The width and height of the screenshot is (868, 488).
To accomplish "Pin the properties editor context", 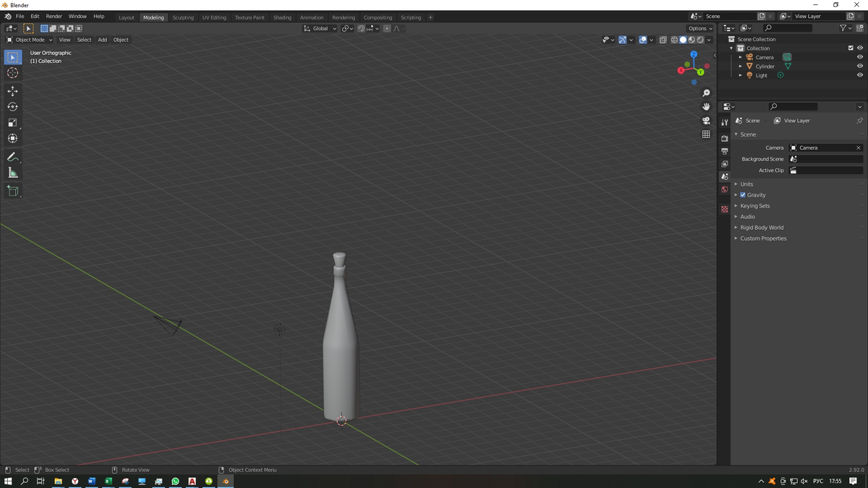I will pyautogui.click(x=859, y=121).
